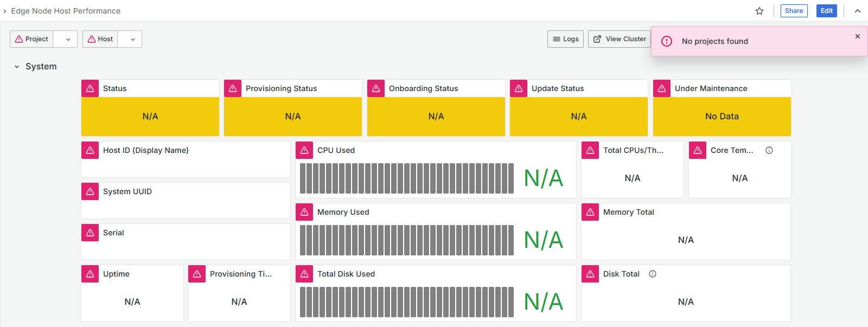This screenshot has height=327, width=868.
Task: Collapse the top toolbar with the chevron
Action: [858, 11]
